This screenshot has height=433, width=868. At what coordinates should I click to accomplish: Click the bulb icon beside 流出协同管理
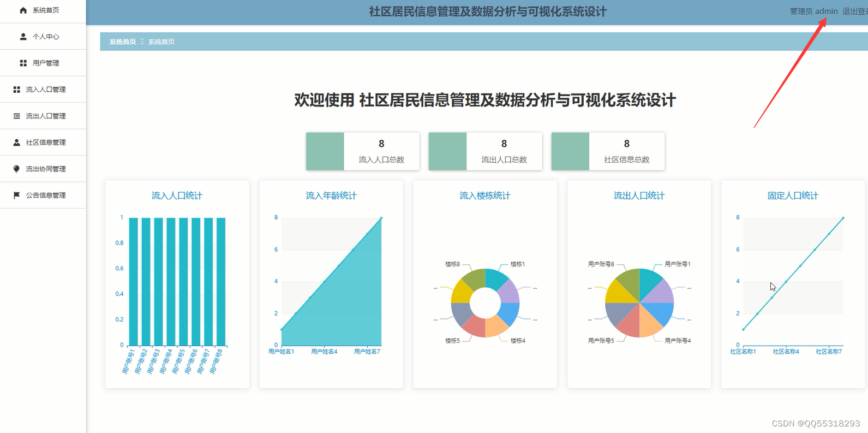pyautogui.click(x=16, y=169)
